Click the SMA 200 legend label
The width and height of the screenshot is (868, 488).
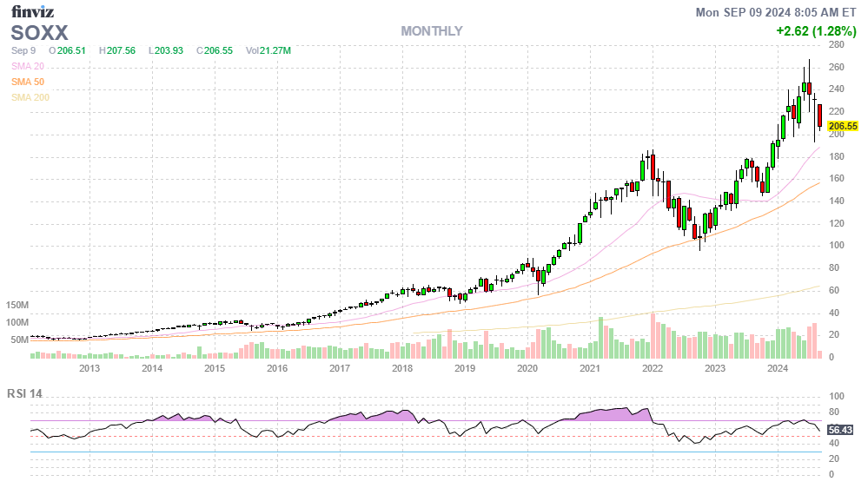[30, 97]
